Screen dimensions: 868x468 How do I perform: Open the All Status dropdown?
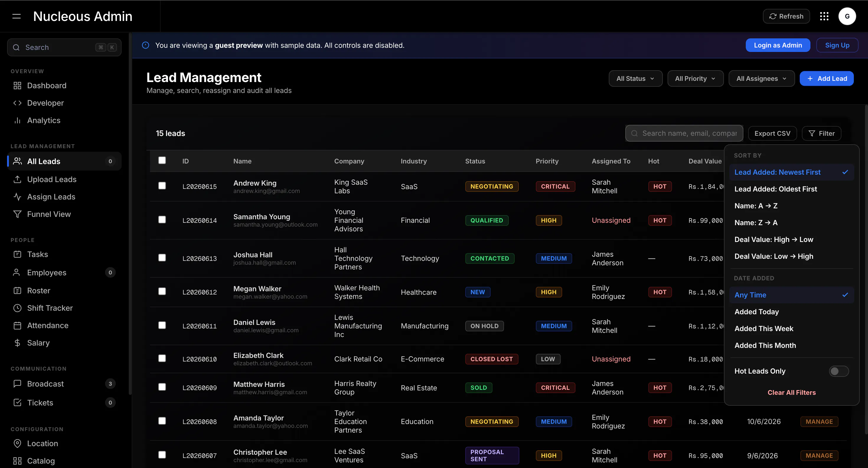coord(635,78)
